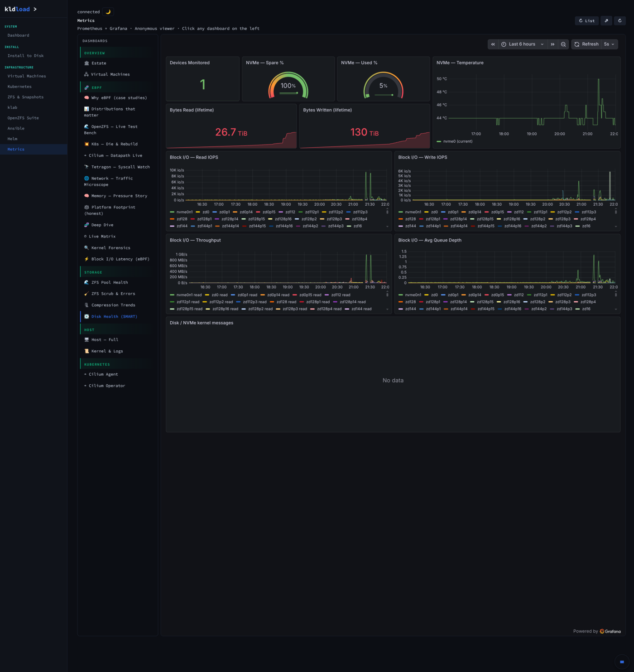Open Virtual Machines in Infrastructure sidebar
The height and width of the screenshot is (672, 634).
(x=27, y=76)
